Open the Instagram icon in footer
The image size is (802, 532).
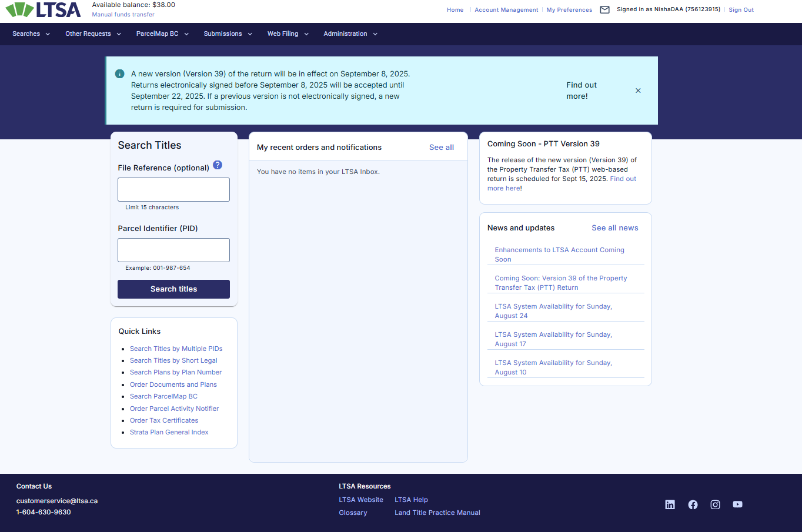[x=715, y=504]
